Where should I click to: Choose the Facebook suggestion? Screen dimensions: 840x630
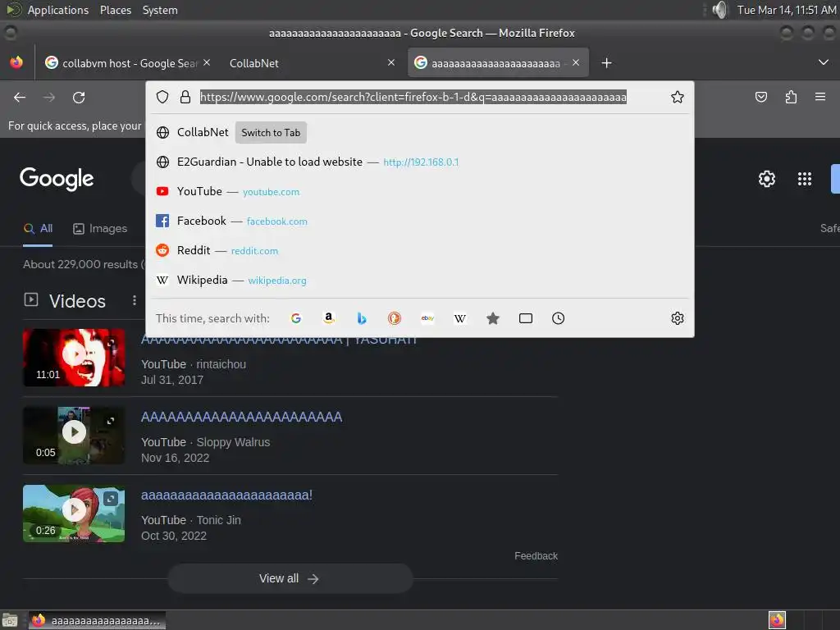click(x=419, y=221)
